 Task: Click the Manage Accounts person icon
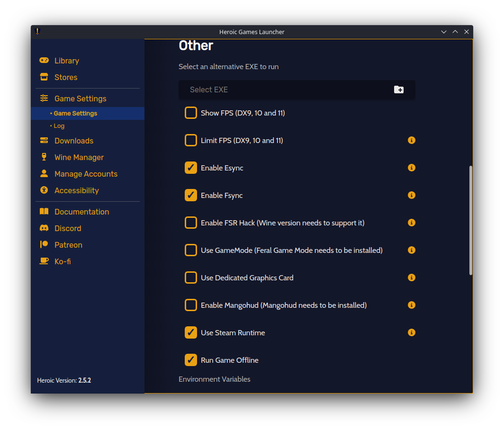coord(44,173)
